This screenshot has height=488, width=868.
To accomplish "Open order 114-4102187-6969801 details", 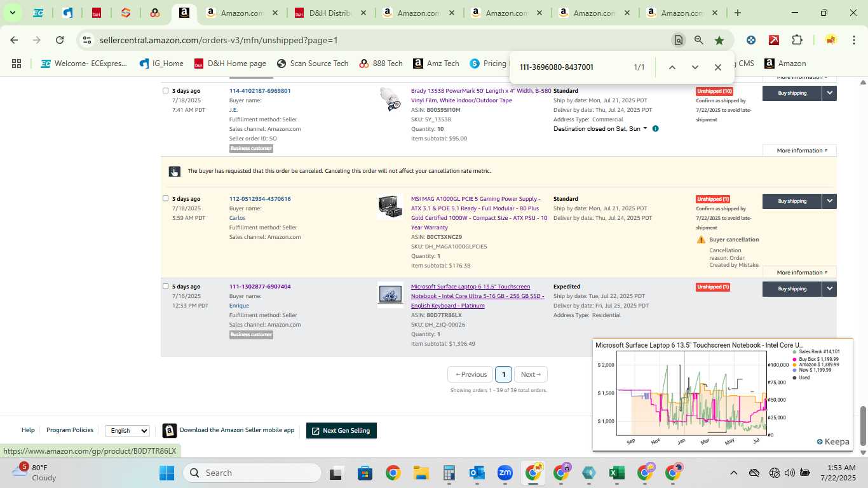I will click(260, 91).
